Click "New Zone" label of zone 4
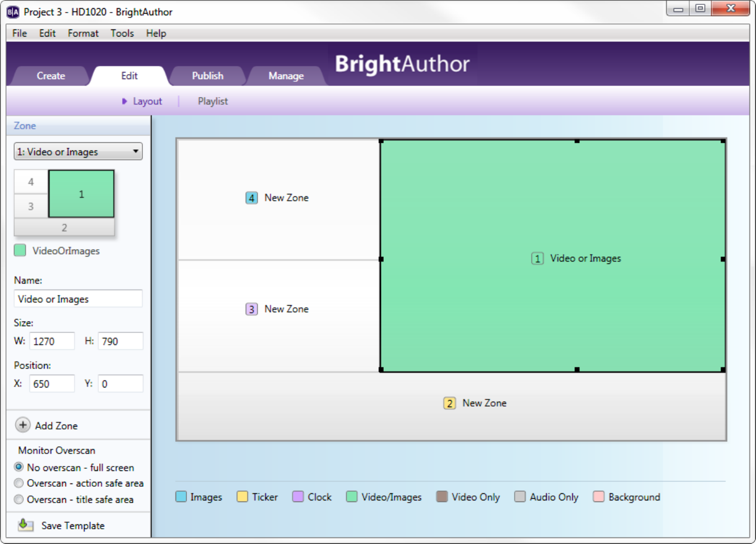756x544 pixels. pos(287,198)
